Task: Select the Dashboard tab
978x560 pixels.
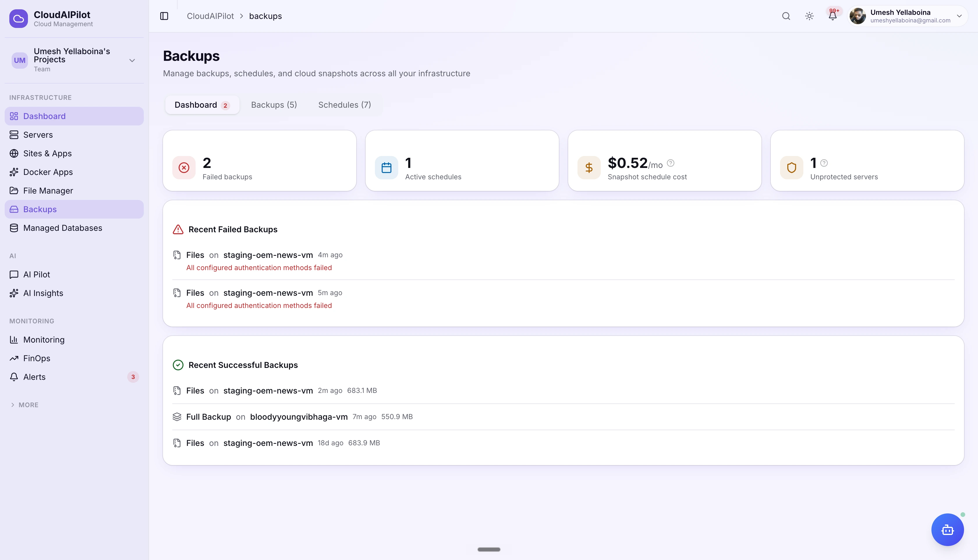Action: point(202,105)
